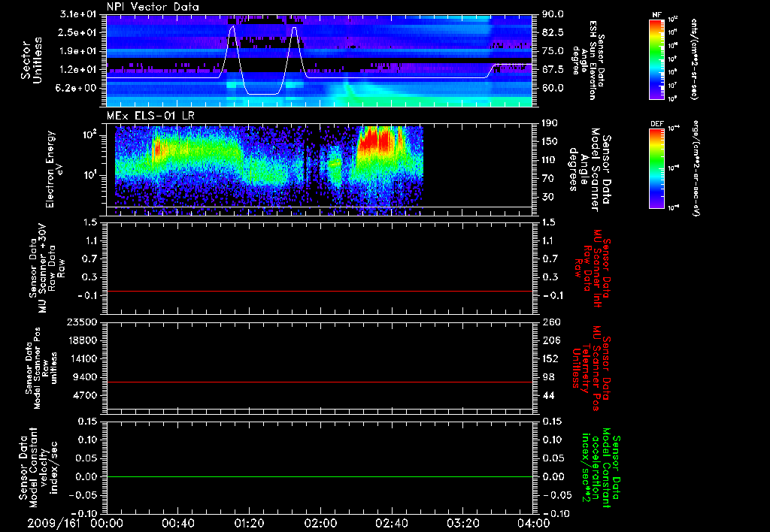The image size is (770, 532).
Task: Click the green 'Model Constant acceleration' label
Action: click(x=601, y=467)
